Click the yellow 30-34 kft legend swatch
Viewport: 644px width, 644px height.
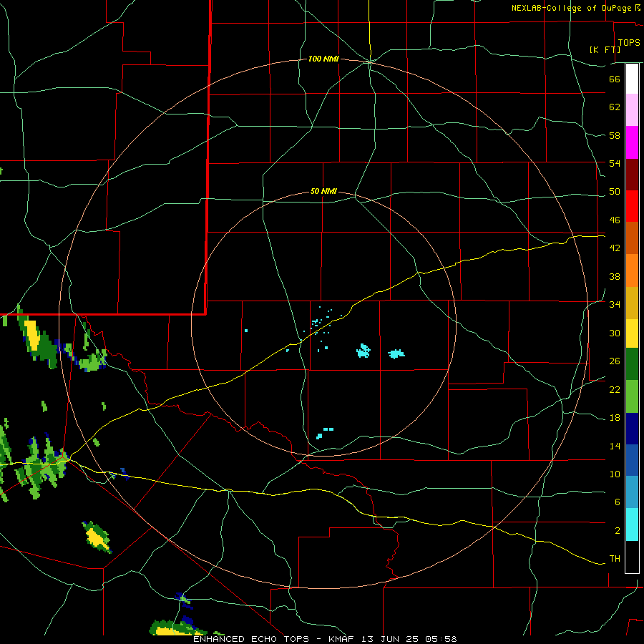coord(632,333)
